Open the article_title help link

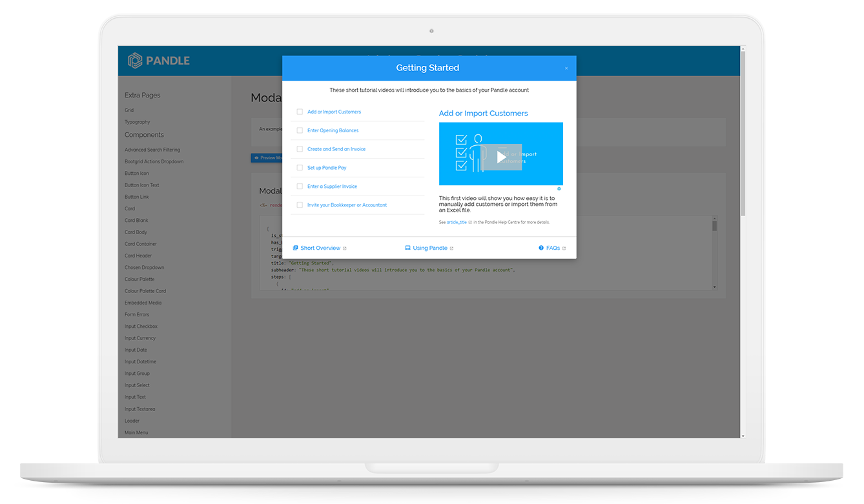pyautogui.click(x=457, y=222)
